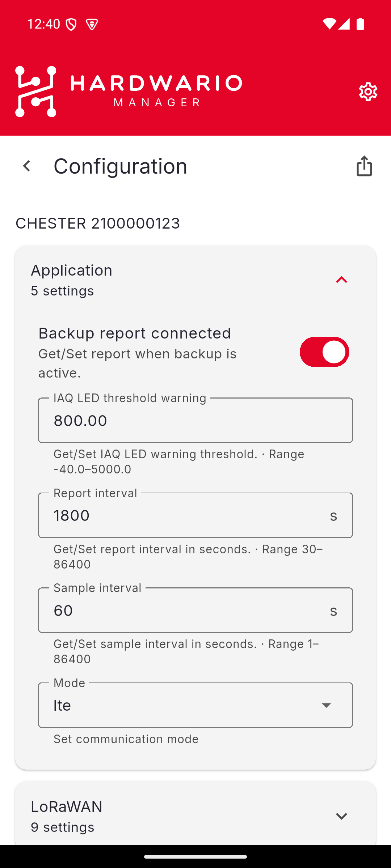Tap the Wi-Fi signal icon in the status bar
391x868 pixels.
coord(329,24)
